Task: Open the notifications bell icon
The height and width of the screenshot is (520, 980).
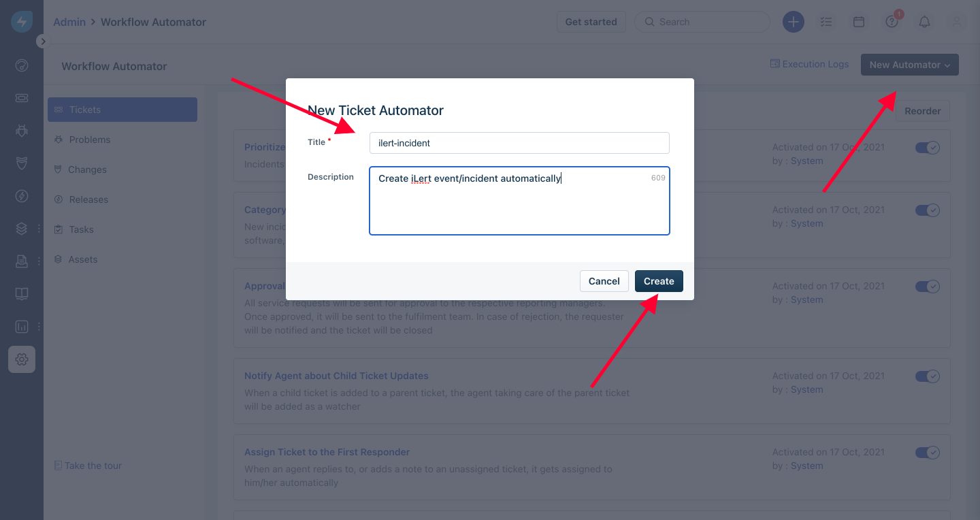Action: click(x=924, y=22)
